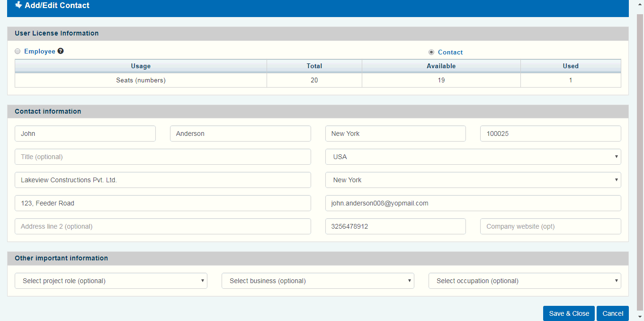Viewport: 644px width, 321px height.
Task: Select the Contact radio button
Action: tap(431, 52)
